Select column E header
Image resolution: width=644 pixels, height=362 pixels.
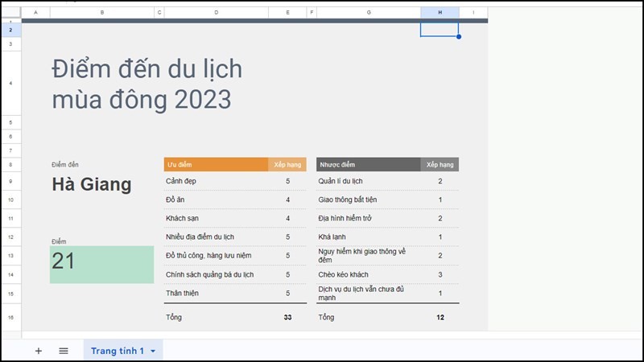(287, 12)
